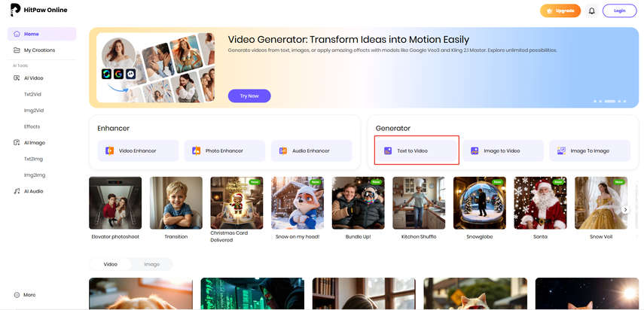Open the cat with sunglasses video thumbnail
Image resolution: width=644 pixels, height=310 pixels.
coord(475,293)
